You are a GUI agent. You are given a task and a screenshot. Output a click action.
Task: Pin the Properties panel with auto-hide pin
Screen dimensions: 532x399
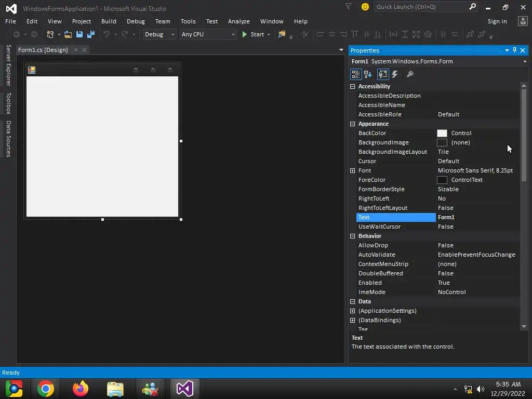tap(515, 50)
